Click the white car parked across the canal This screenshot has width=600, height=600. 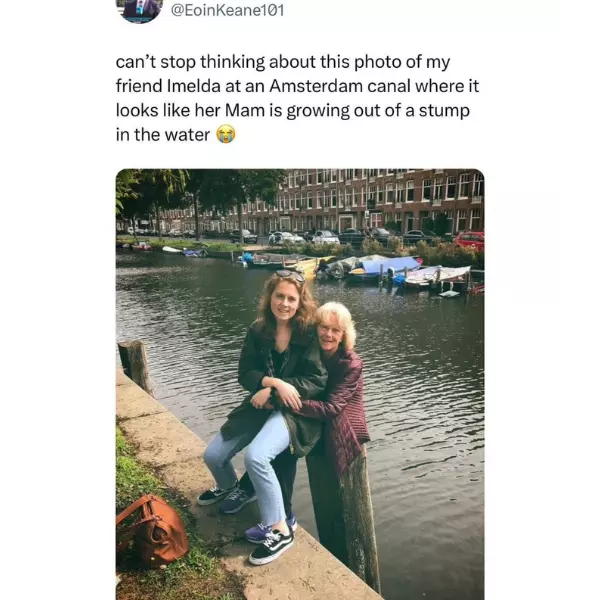coord(324,237)
